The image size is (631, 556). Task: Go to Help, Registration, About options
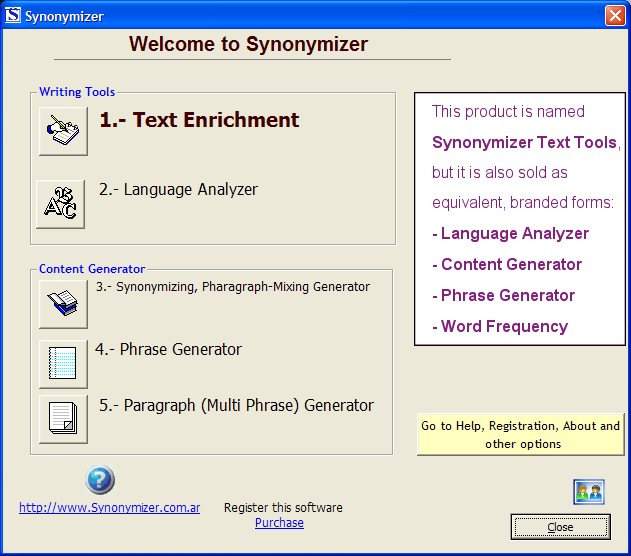pyautogui.click(x=520, y=435)
